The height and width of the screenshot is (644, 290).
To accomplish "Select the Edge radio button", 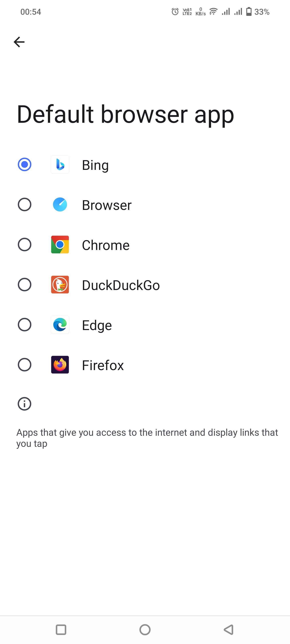I will coord(25,324).
